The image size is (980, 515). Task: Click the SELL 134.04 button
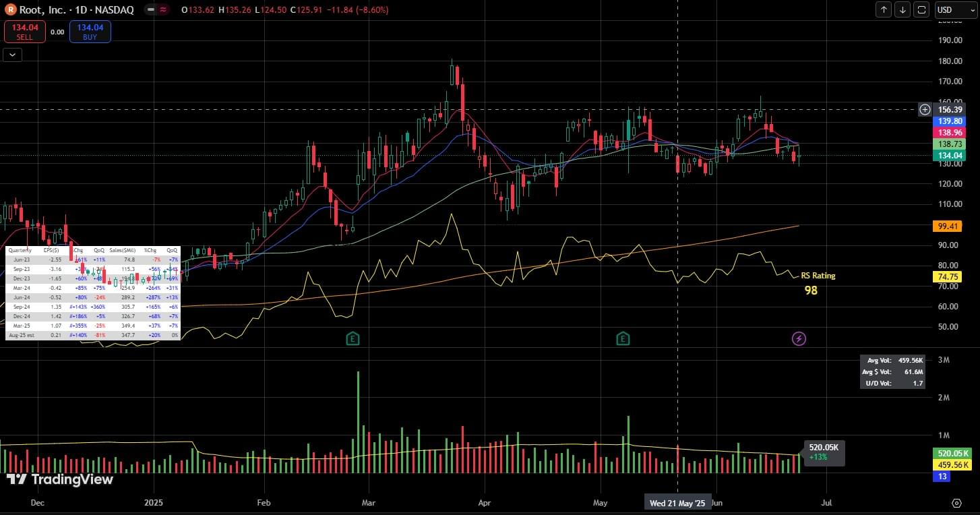pyautogui.click(x=25, y=32)
